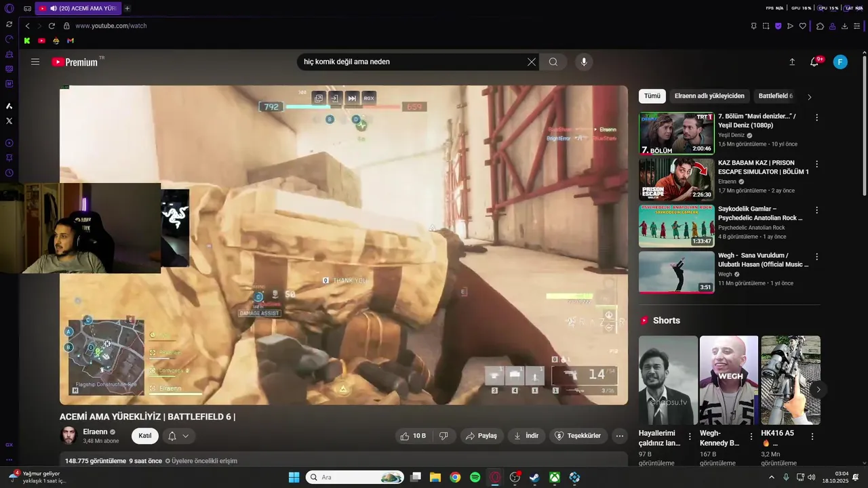
Task: Open options for KAZ BABAM KAZ video
Action: (x=816, y=164)
